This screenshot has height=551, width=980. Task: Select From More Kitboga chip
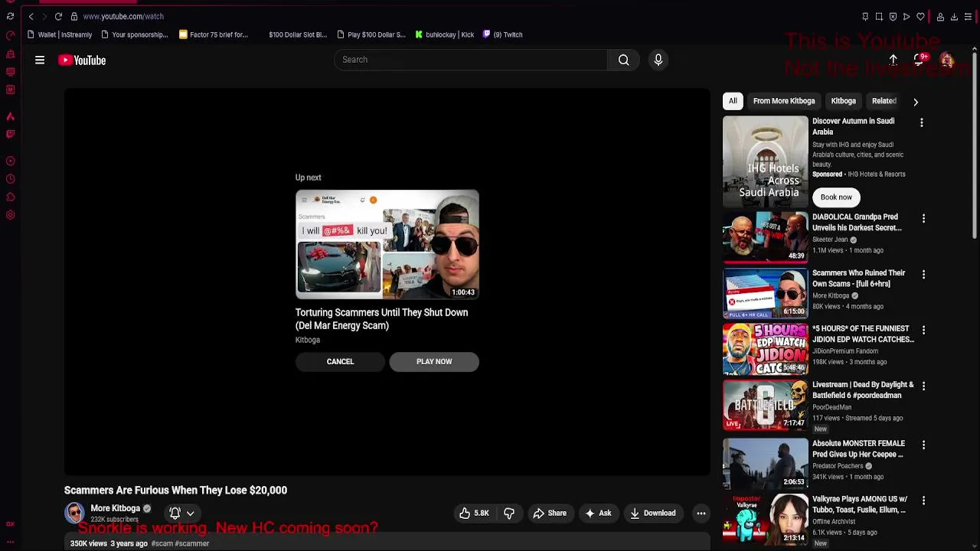pos(784,101)
